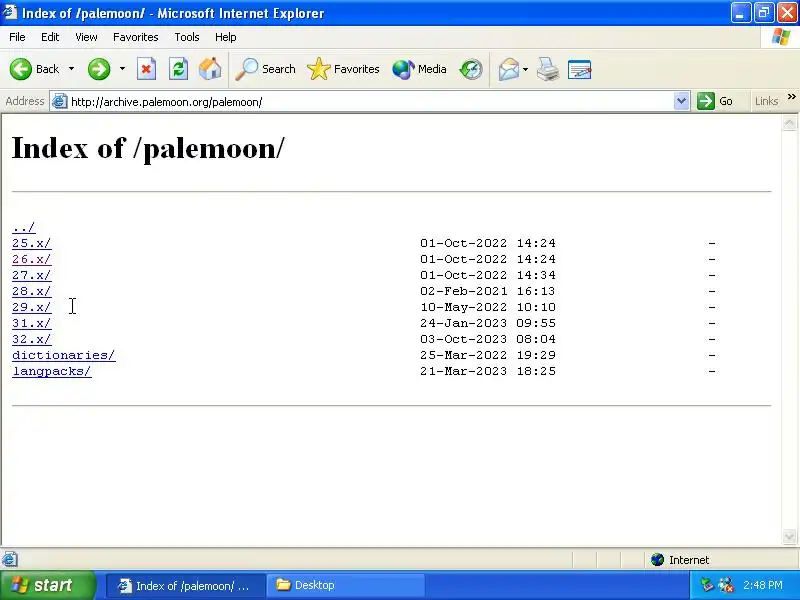Go to the Home page icon
Viewport: 800px width, 600px height.
pyautogui.click(x=210, y=69)
